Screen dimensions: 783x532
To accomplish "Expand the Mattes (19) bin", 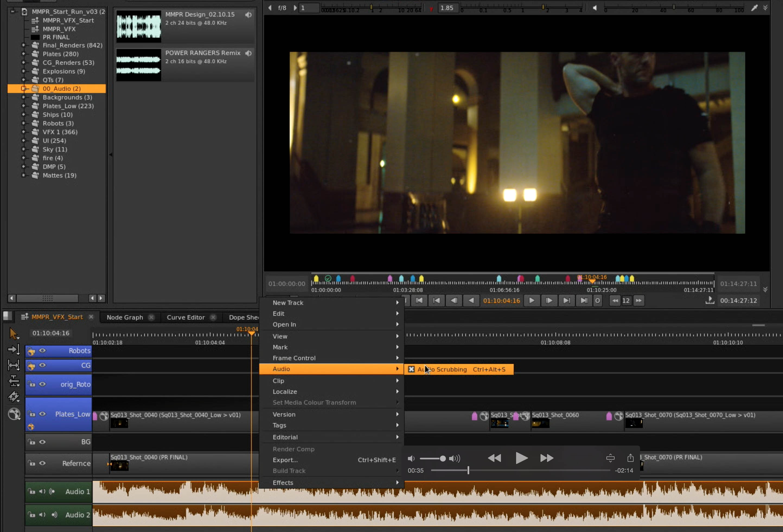I will click(23, 175).
